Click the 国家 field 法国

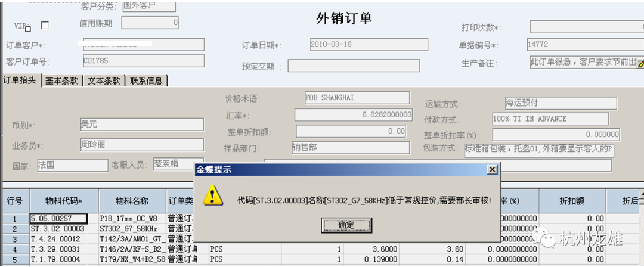(73, 166)
